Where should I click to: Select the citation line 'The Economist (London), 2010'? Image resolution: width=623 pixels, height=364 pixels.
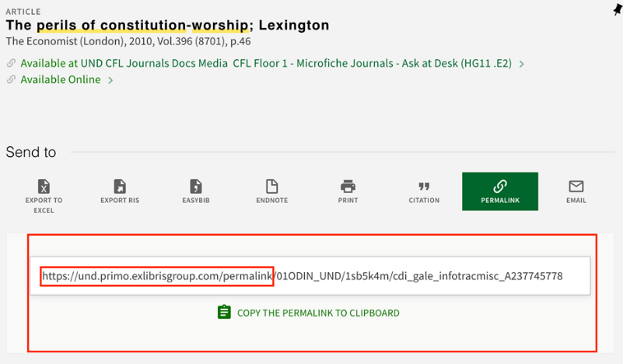pos(128,41)
